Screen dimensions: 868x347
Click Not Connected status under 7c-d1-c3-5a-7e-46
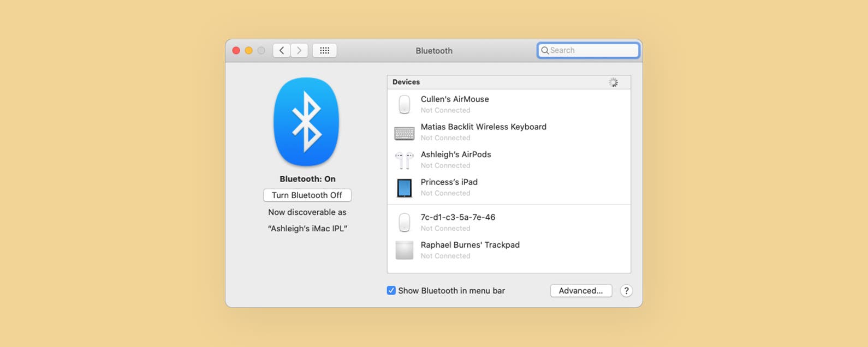point(445,228)
